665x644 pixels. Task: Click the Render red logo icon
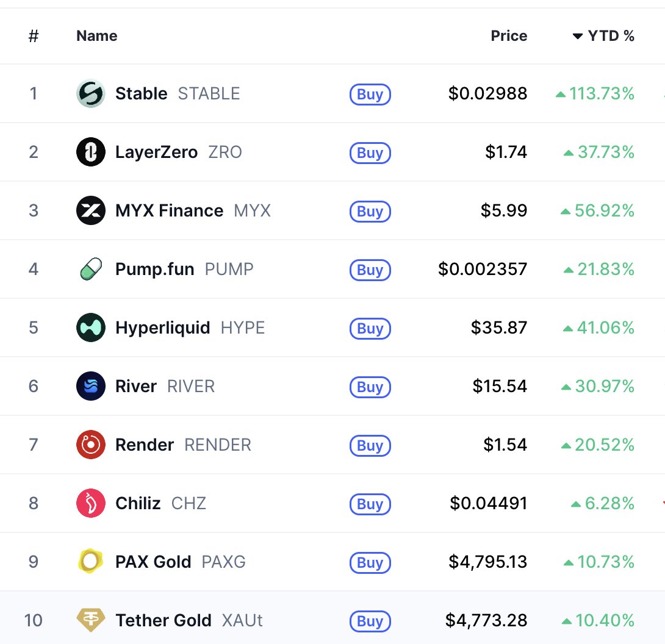[91, 445]
